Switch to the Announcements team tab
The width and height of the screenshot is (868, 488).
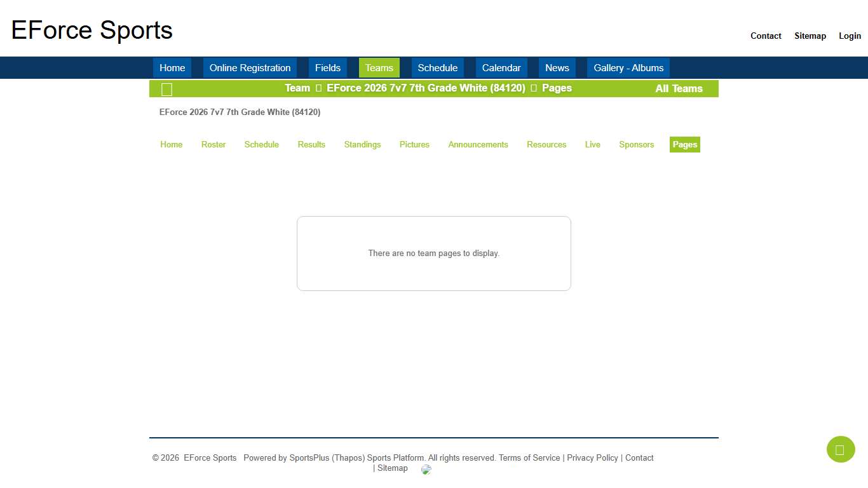coord(478,145)
